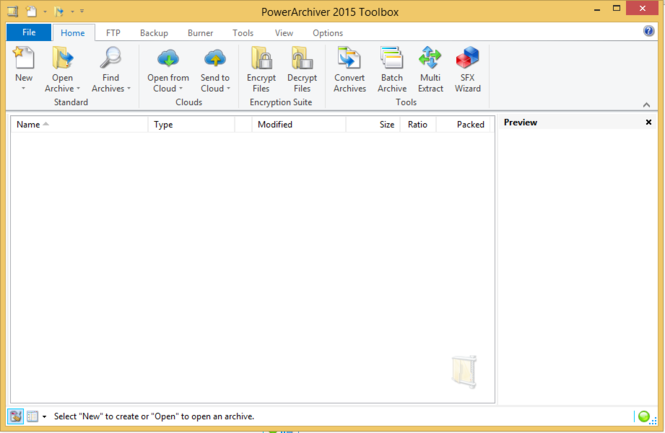Image resolution: width=665 pixels, height=433 pixels.
Task: Click the green status indicator icon
Action: tap(644, 416)
